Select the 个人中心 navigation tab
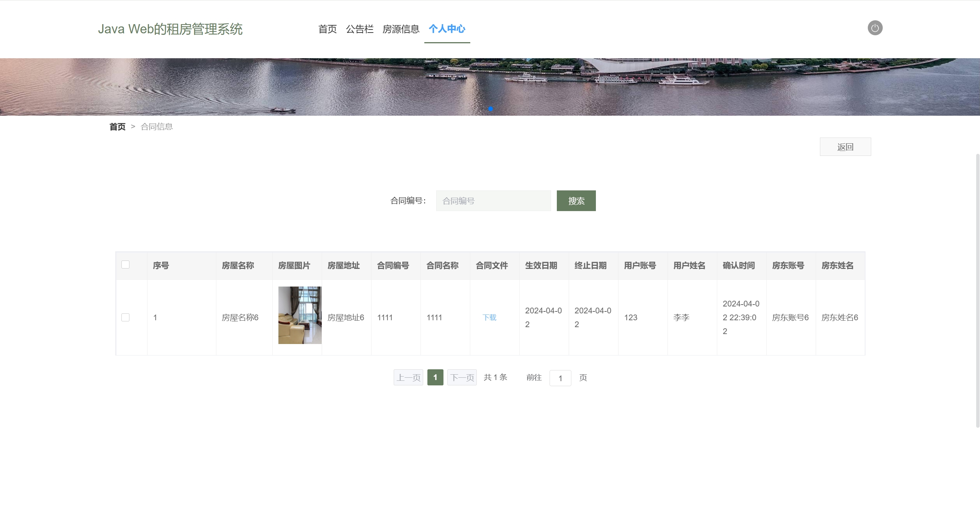 tap(447, 29)
